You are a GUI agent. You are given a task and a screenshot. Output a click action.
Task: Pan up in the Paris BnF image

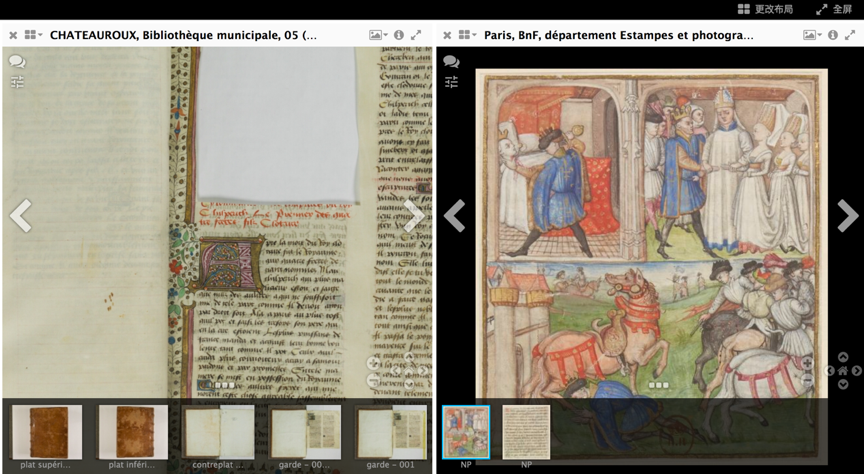point(843,357)
